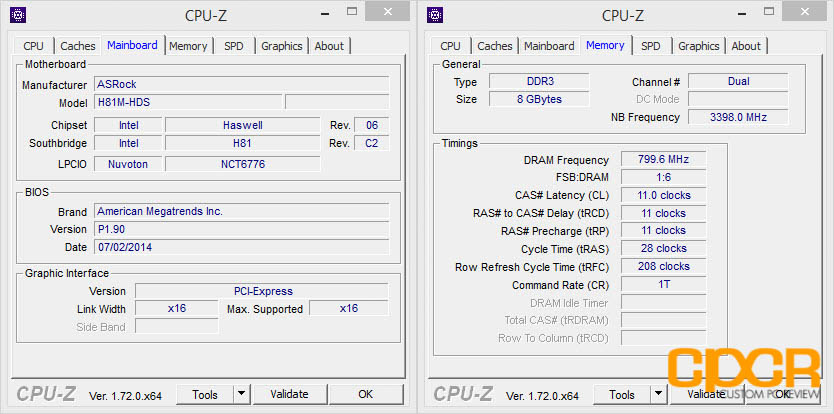Screen dimensions: 834x414
Task: Click the southbridge value H81
Action: (x=243, y=143)
